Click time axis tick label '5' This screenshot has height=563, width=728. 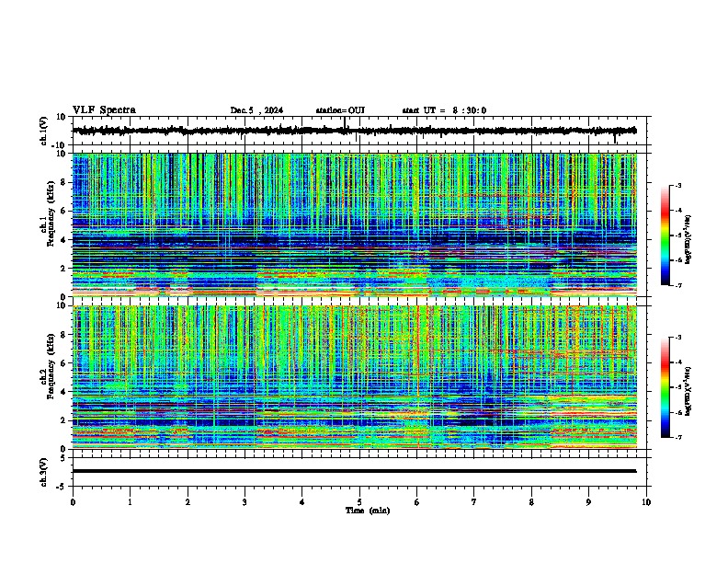[359, 502]
